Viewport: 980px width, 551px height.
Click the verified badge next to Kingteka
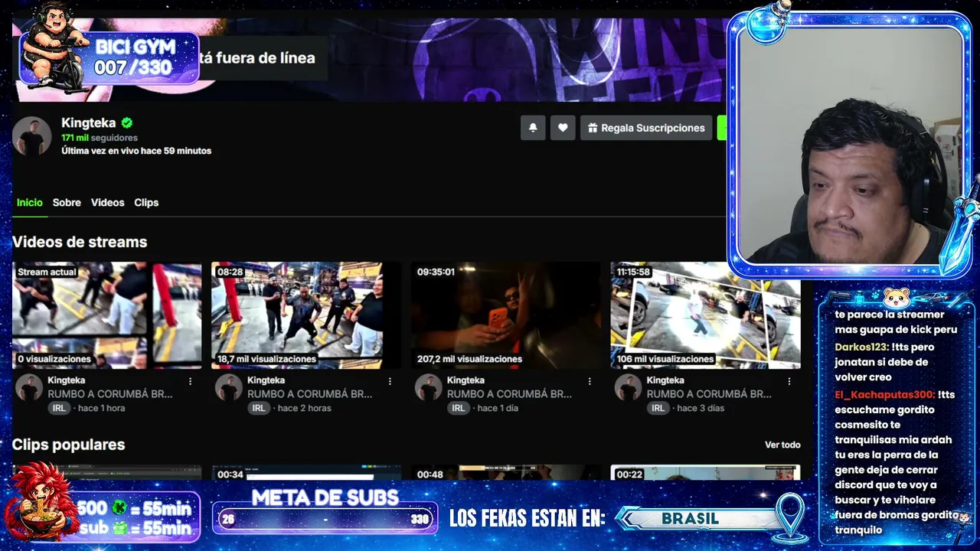pyautogui.click(x=127, y=122)
